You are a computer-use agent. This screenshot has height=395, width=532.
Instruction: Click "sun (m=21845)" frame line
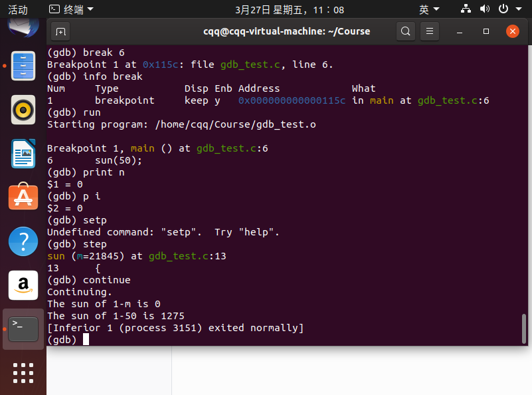(137, 256)
